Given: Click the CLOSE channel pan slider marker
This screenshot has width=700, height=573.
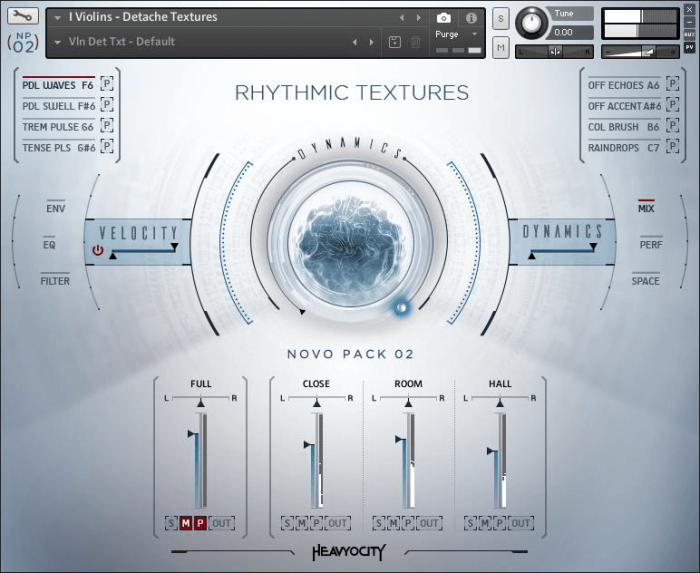Looking at the screenshot, I should [x=317, y=403].
